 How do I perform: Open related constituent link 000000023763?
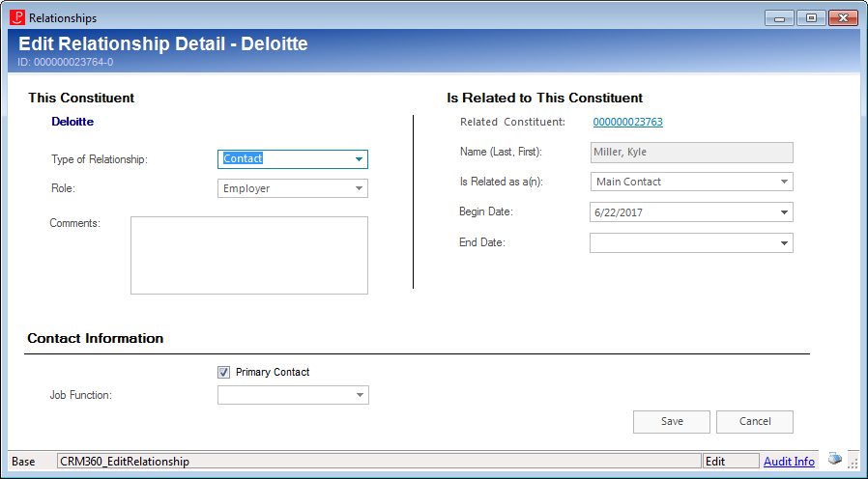pos(627,122)
